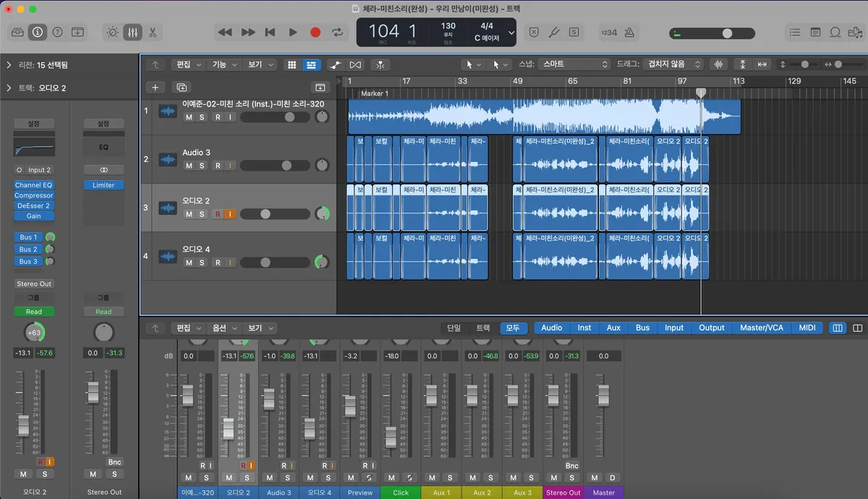Toggle Cycle mode in the transport

point(338,32)
